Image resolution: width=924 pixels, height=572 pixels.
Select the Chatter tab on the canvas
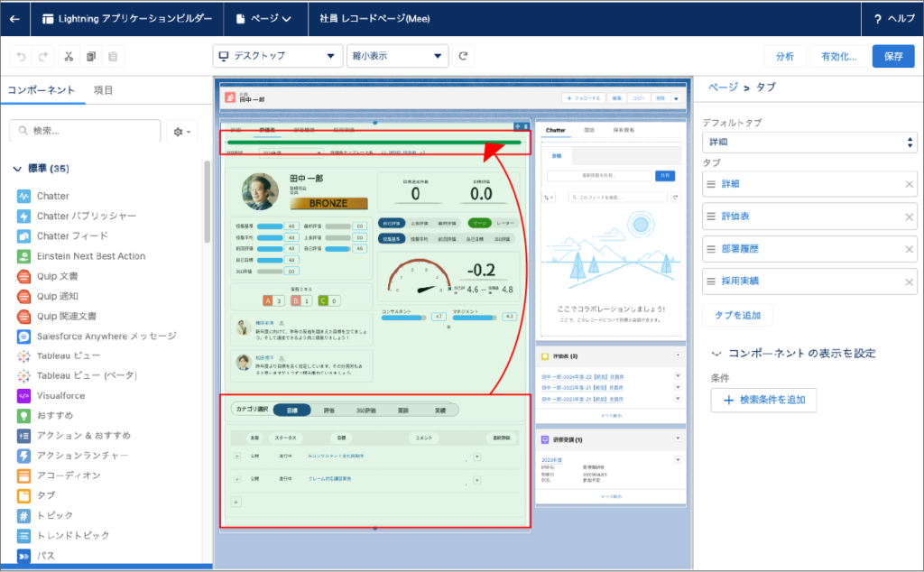[x=555, y=130]
